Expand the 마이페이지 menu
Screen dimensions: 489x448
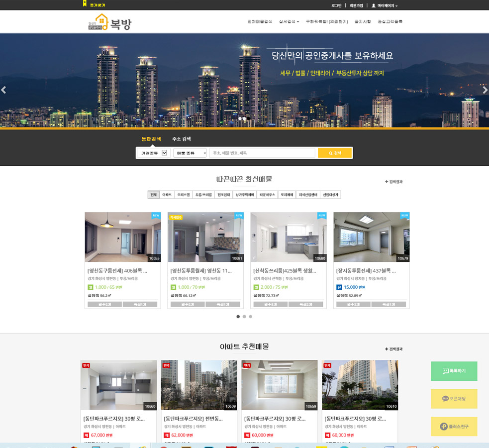(385, 5)
